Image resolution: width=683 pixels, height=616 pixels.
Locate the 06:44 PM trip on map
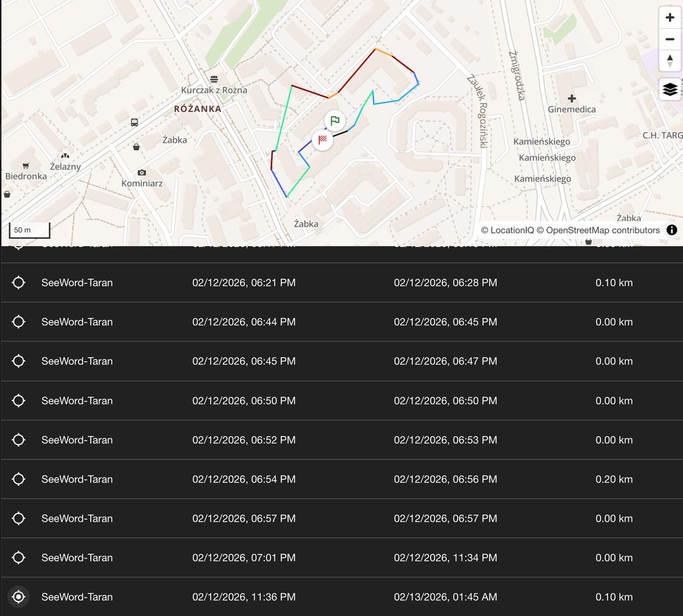tap(19, 322)
